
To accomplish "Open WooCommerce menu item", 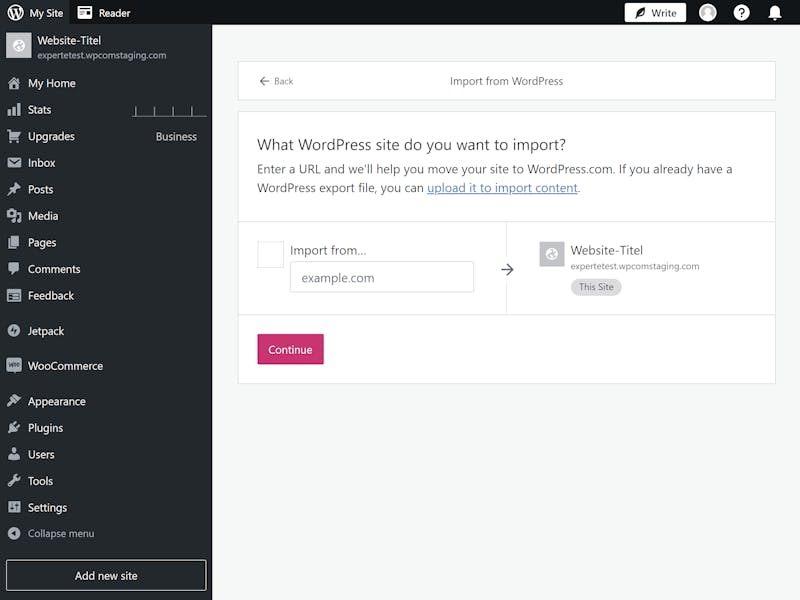I will click(65, 366).
